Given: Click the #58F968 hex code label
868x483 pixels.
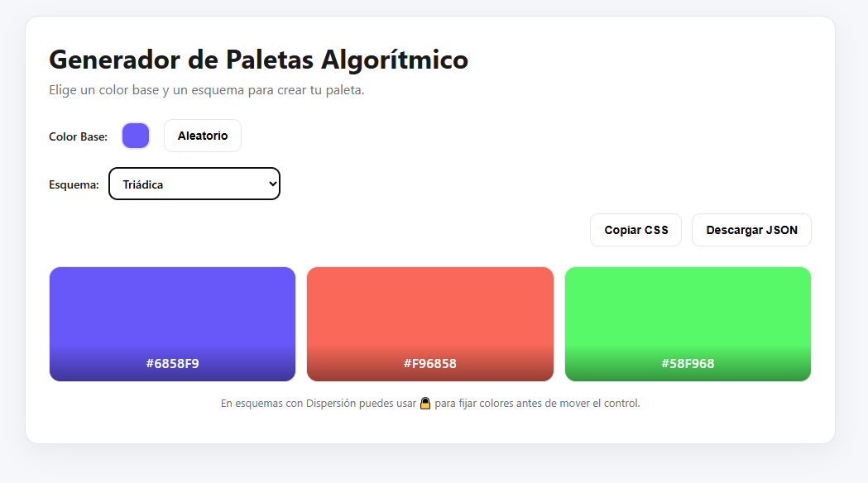Looking at the screenshot, I should (x=688, y=363).
